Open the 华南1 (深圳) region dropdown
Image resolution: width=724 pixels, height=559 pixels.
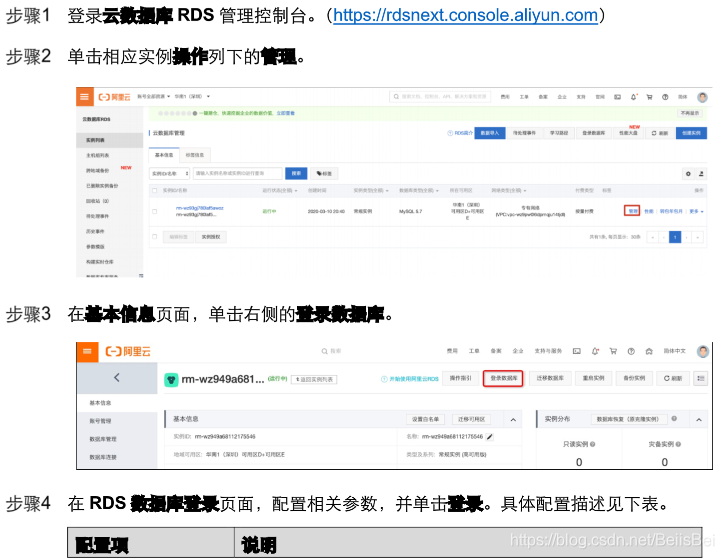point(192,96)
